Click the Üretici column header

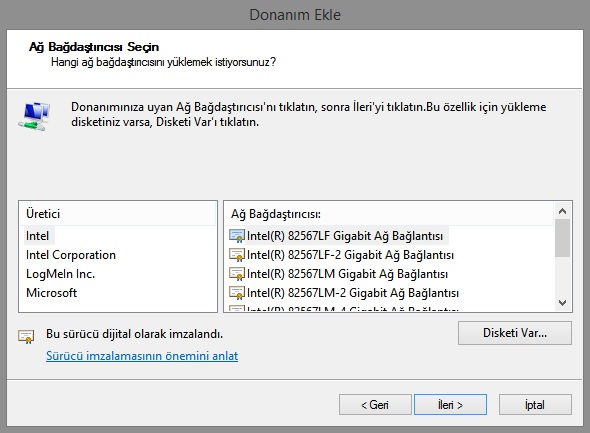tap(118, 214)
